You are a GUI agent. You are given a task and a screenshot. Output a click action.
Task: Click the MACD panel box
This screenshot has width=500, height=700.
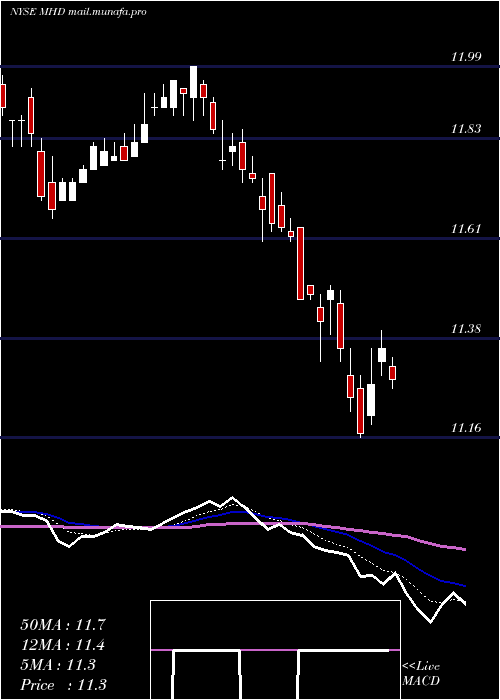[x=275, y=650]
